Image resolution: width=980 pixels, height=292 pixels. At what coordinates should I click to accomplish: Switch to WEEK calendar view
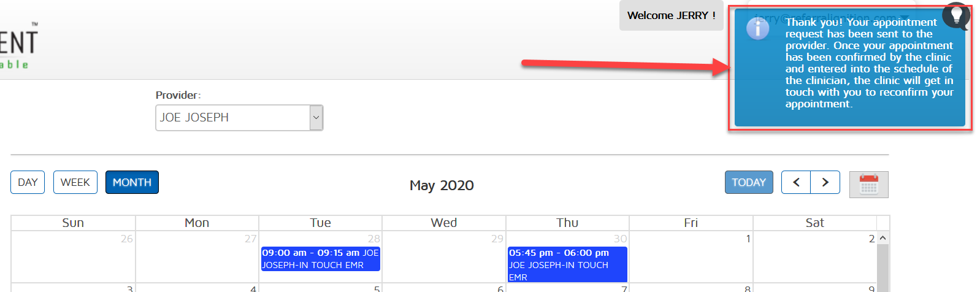(75, 182)
